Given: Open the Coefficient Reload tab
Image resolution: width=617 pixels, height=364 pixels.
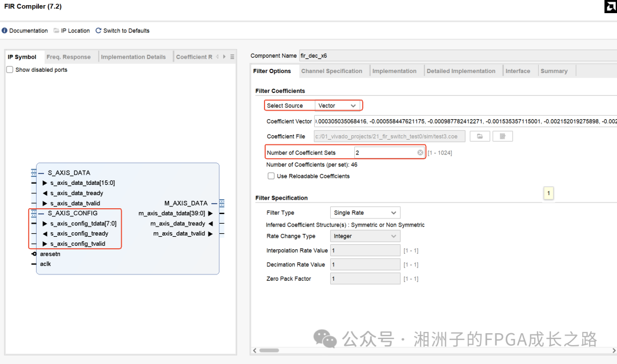Looking at the screenshot, I should (x=194, y=57).
